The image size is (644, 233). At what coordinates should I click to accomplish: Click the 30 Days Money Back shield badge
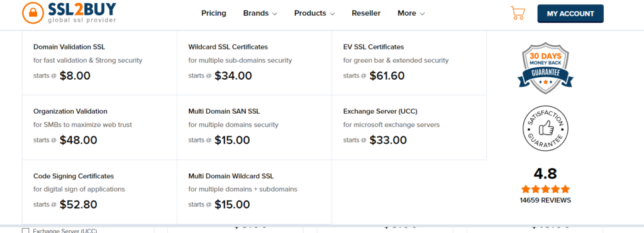coord(545,68)
